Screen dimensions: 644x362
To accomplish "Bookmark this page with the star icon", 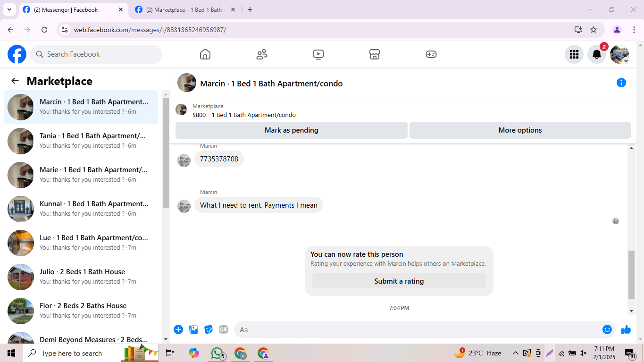I will pos(594,30).
